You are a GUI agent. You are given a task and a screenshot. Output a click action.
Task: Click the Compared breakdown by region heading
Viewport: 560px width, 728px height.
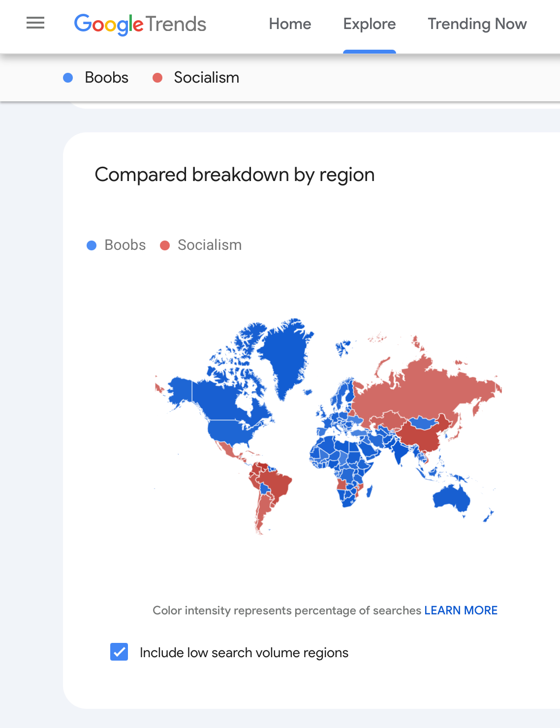tap(235, 175)
